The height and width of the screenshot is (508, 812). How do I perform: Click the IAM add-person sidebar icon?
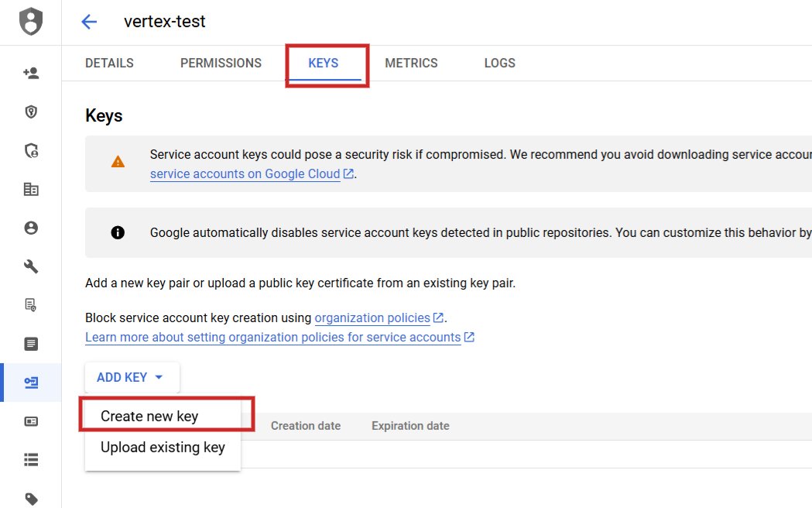pyautogui.click(x=31, y=74)
